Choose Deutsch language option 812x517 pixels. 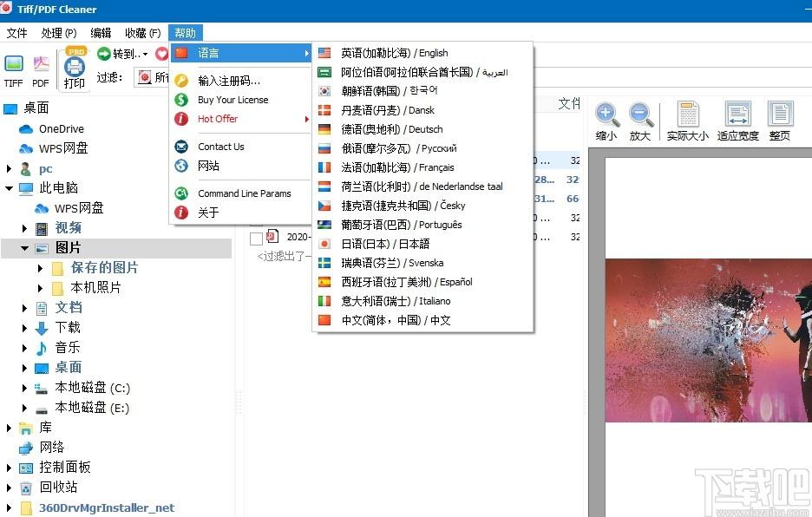point(422,129)
